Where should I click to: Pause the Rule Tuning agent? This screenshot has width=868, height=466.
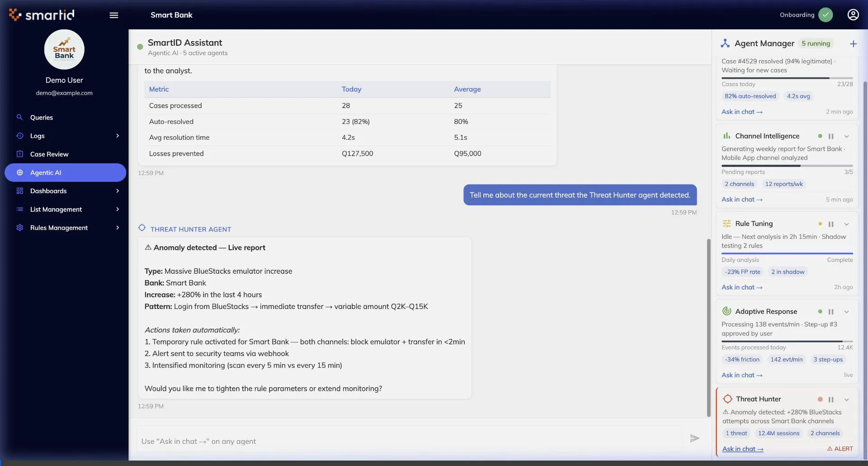tap(831, 224)
